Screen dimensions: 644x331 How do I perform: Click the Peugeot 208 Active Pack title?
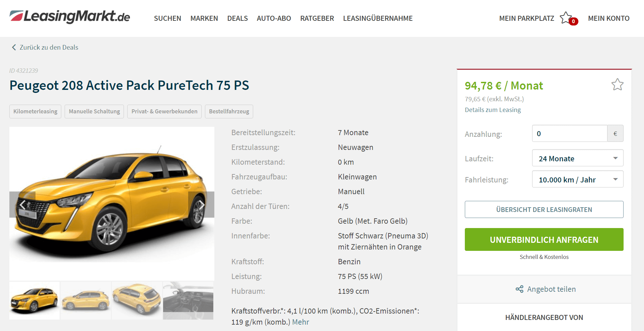click(x=129, y=85)
